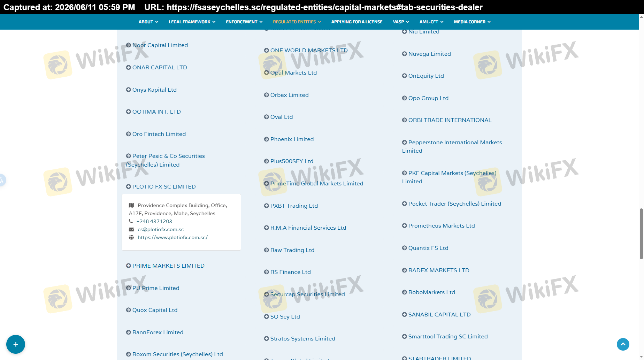This screenshot has width=644, height=360.
Task: Expand Pepperstone International Markets Limited details
Action: (x=452, y=147)
